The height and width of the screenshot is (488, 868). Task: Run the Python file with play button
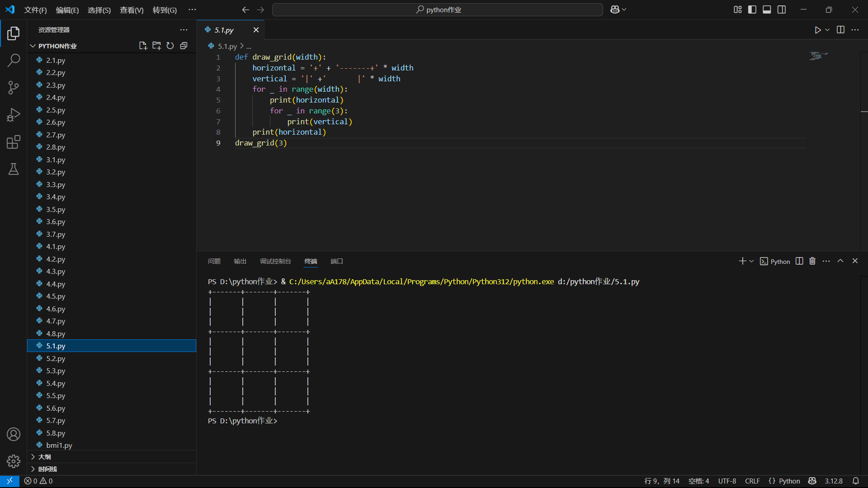click(x=817, y=30)
